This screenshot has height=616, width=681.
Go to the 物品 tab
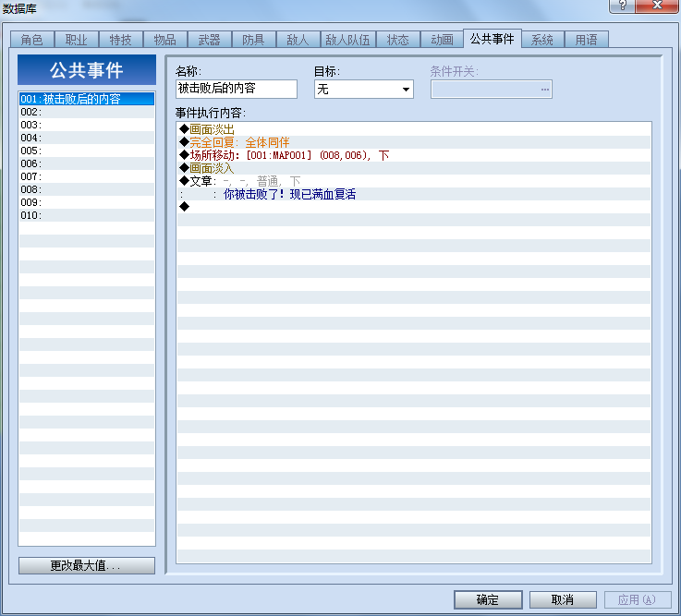point(165,40)
